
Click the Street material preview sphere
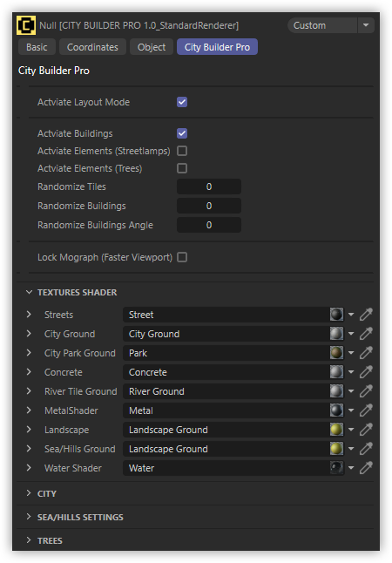tap(336, 315)
